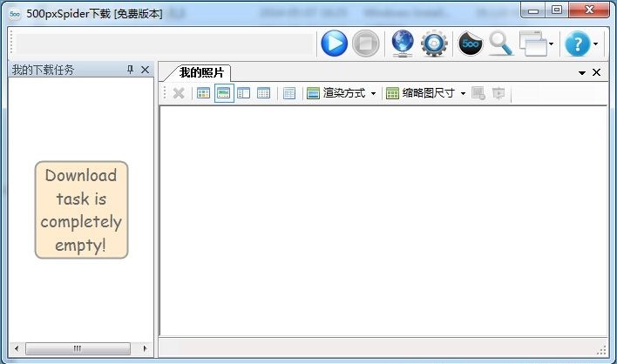Minimize the 500pxSpider window
This screenshot has width=617, height=364.
pyautogui.click(x=533, y=10)
